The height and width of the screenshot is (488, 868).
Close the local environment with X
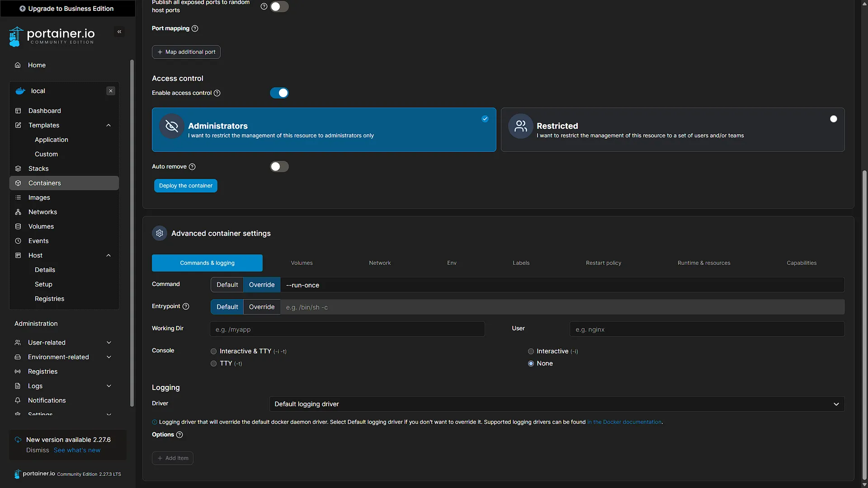(111, 91)
